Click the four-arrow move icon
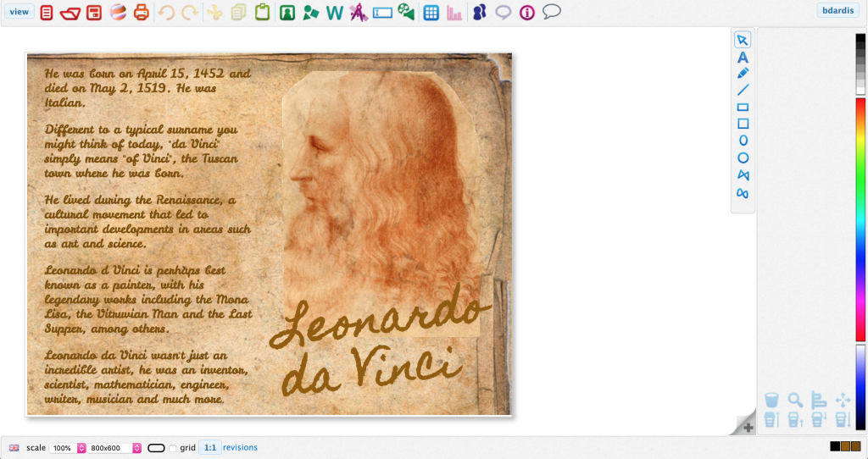 (843, 399)
